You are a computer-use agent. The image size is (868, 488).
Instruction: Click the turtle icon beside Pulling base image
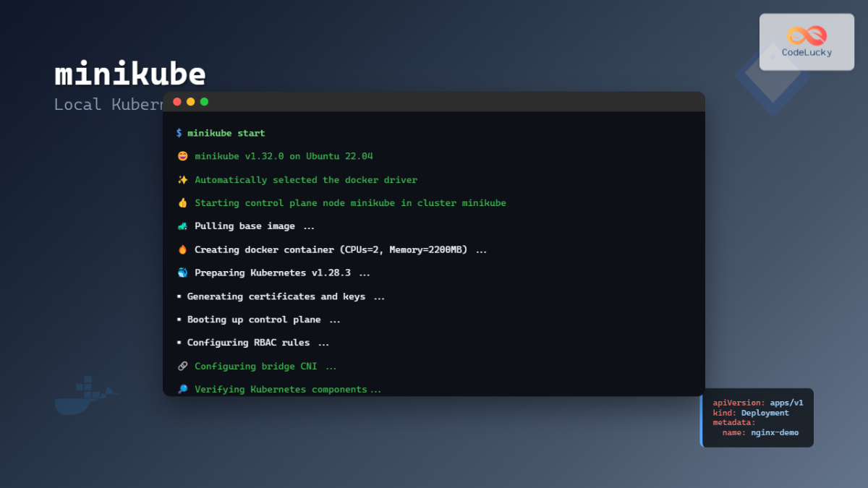182,226
